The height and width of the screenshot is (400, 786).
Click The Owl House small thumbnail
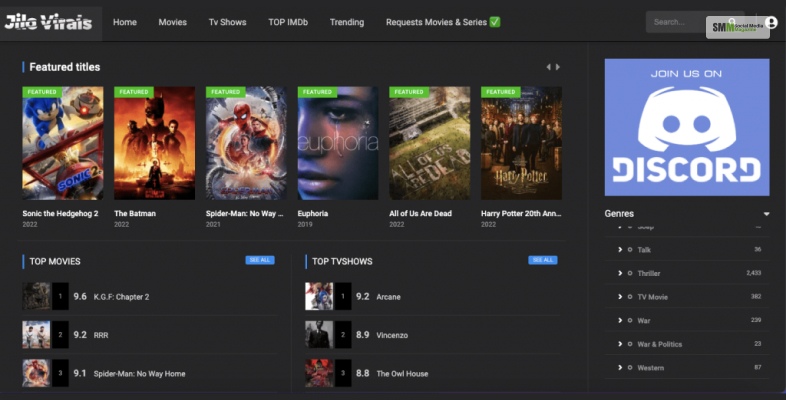click(319, 373)
